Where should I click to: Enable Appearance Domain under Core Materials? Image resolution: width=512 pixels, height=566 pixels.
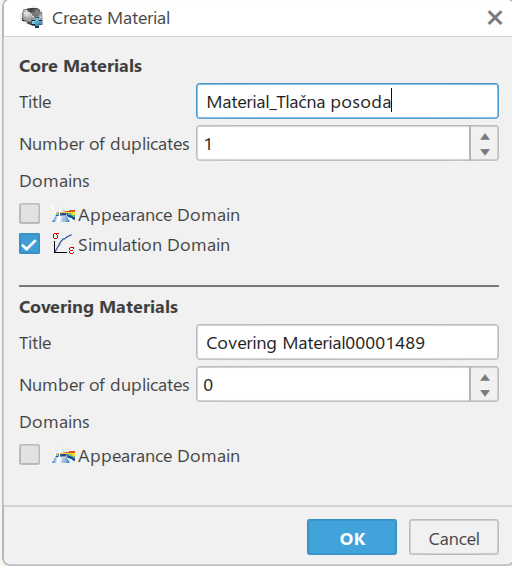pyautogui.click(x=30, y=213)
